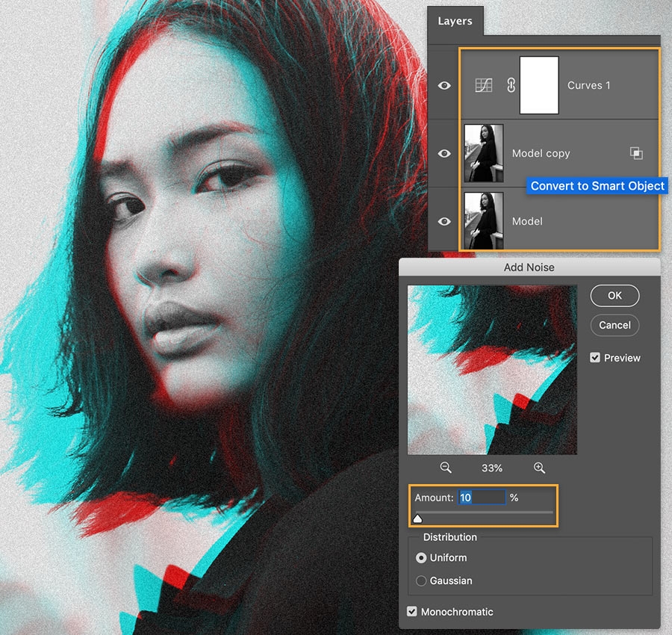Click the smart object badge on Model copy
Screen dimensions: 672x635
(636, 153)
